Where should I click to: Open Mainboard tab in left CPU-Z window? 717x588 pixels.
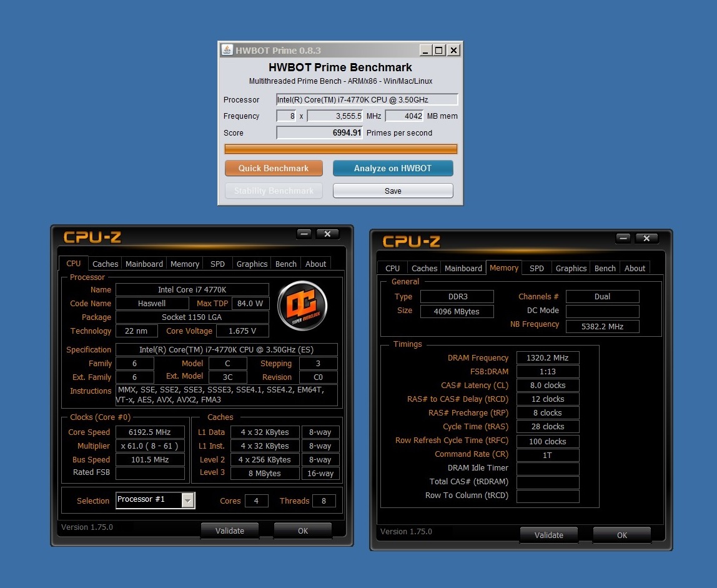pos(144,264)
